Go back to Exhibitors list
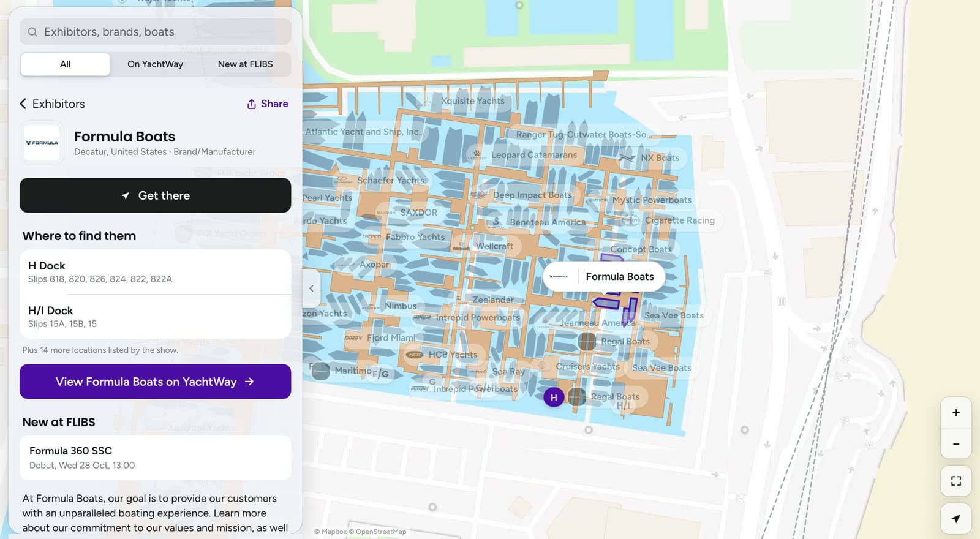This screenshot has height=539, width=980. tap(53, 104)
